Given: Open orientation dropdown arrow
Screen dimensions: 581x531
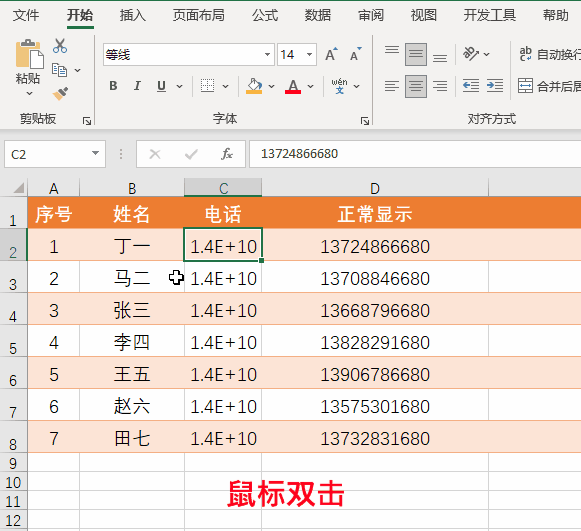Looking at the screenshot, I should (x=487, y=54).
